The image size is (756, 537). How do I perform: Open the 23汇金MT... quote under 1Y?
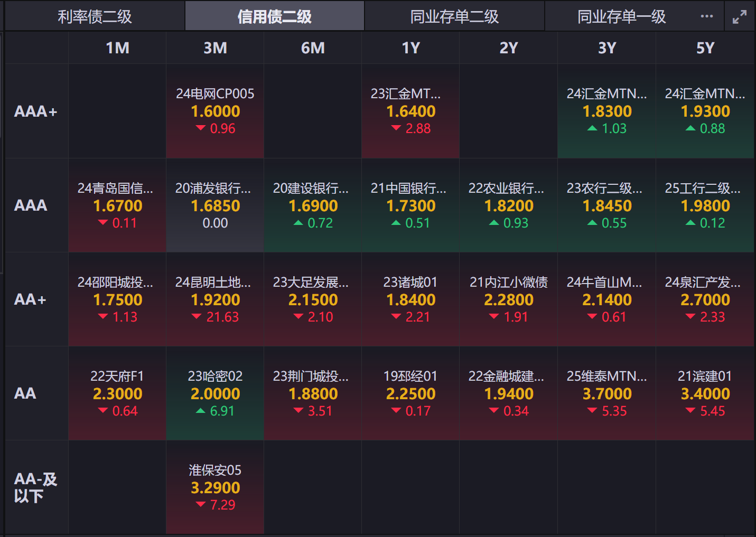pyautogui.click(x=410, y=111)
